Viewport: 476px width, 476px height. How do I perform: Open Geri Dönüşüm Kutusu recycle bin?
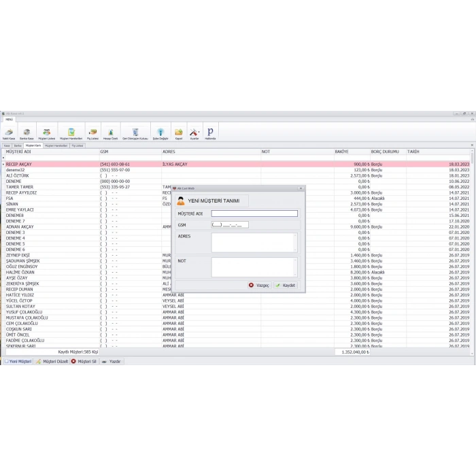click(x=135, y=133)
